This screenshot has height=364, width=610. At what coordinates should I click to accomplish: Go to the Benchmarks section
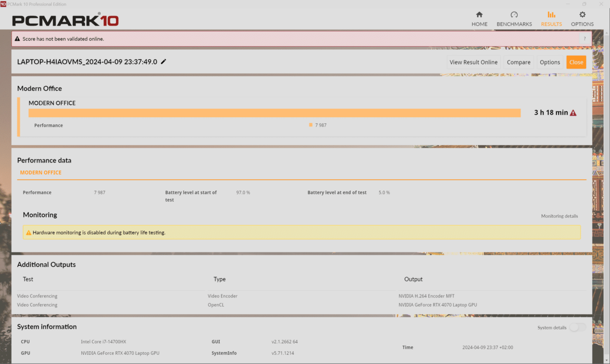coord(514,19)
